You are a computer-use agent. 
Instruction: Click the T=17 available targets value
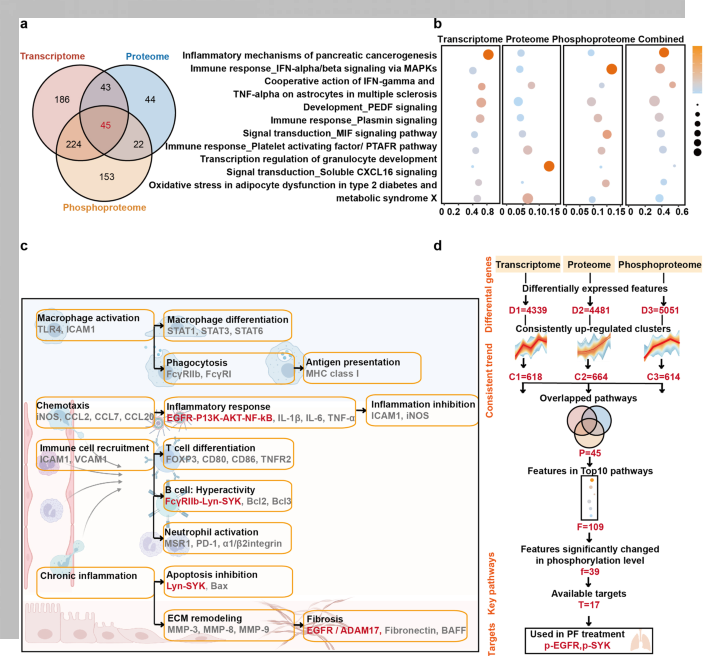pyautogui.click(x=589, y=605)
